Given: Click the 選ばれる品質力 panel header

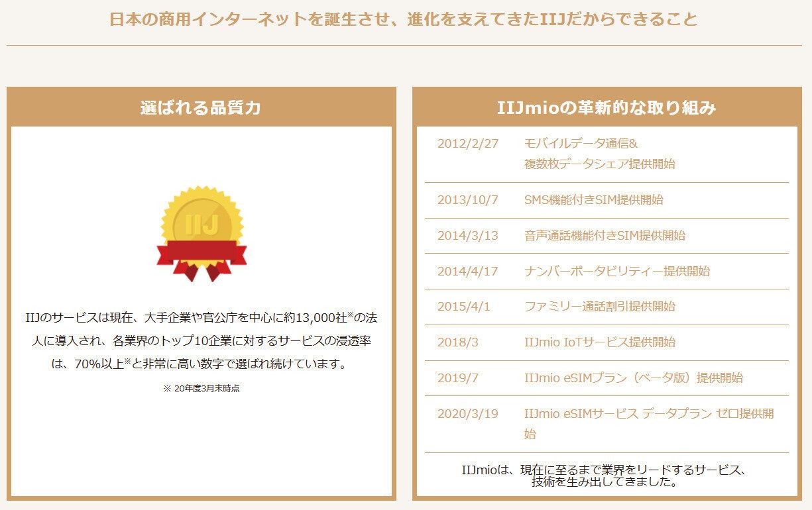Looking at the screenshot, I should (x=201, y=108).
